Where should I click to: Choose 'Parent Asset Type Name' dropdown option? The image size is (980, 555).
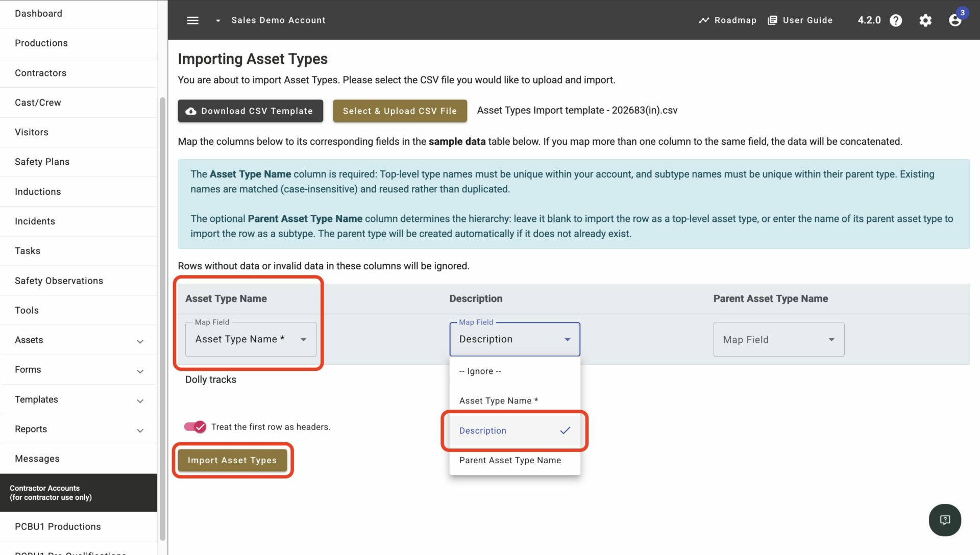point(514,460)
